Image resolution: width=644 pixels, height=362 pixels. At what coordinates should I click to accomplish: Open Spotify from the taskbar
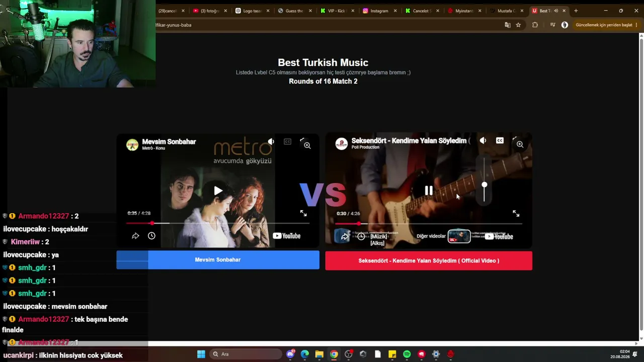point(407,354)
